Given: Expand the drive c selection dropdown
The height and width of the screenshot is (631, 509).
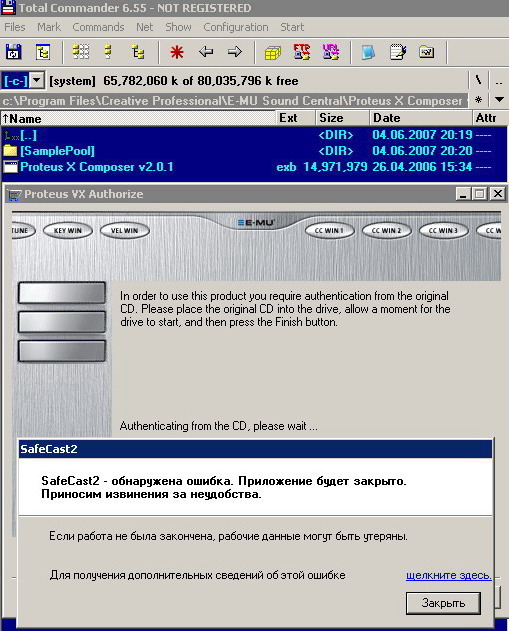Looking at the screenshot, I should (37, 80).
